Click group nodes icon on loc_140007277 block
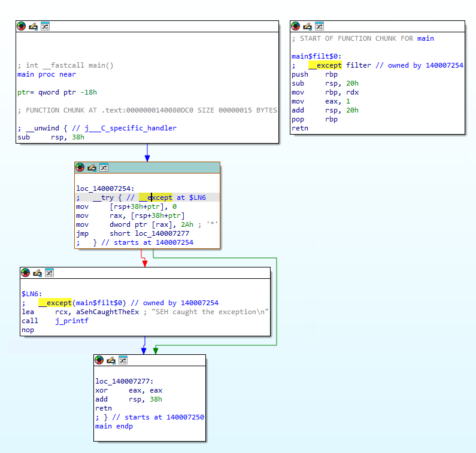476x453 pixels. (123, 360)
